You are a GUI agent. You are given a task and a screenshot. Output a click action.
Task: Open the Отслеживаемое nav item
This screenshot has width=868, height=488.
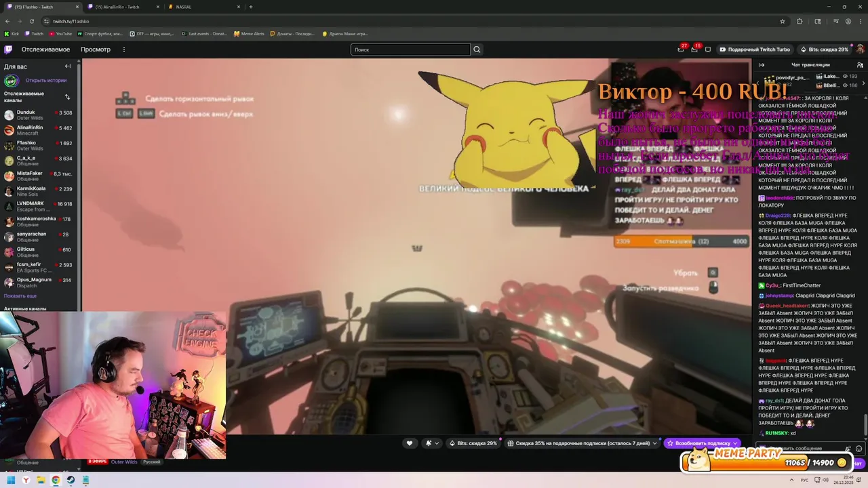pos(45,49)
